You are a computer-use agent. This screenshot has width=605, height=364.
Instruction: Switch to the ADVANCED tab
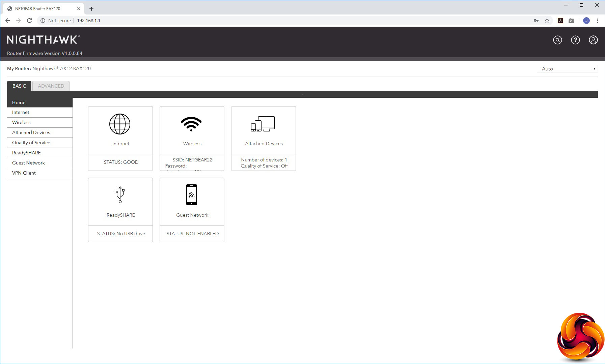click(x=51, y=86)
